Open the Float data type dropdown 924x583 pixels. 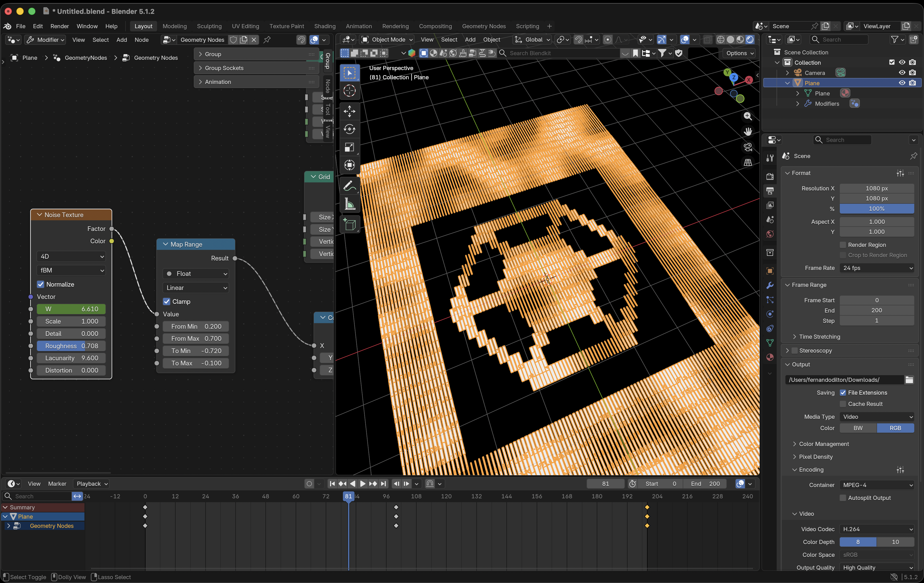(196, 274)
